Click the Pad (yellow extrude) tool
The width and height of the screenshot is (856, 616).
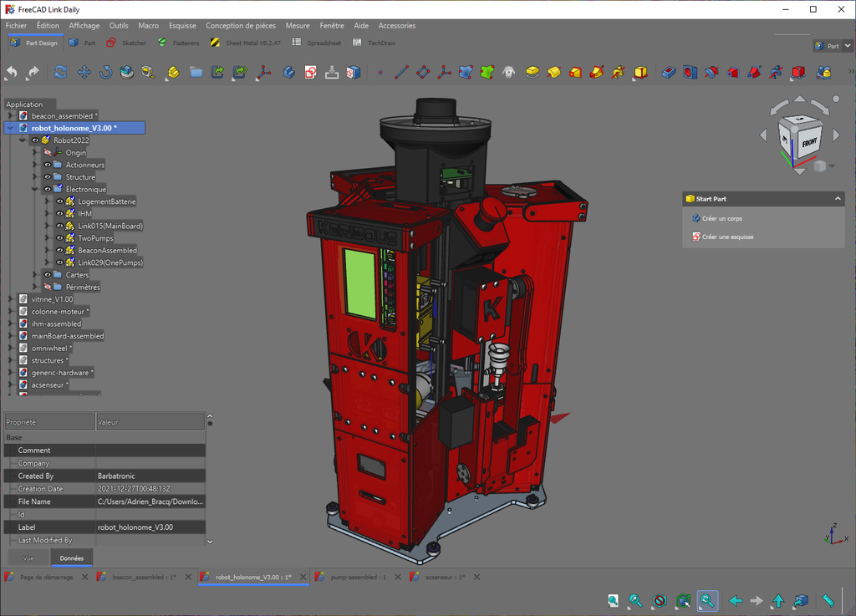click(532, 73)
